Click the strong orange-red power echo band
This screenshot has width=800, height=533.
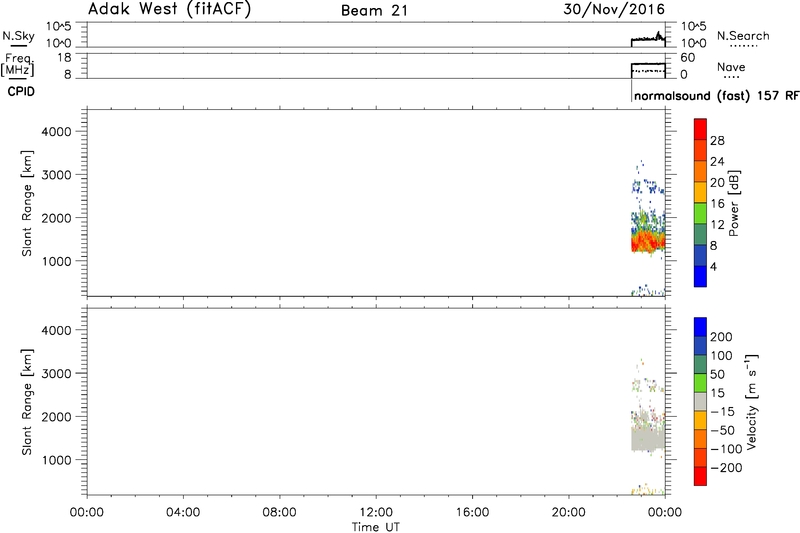pos(648,240)
